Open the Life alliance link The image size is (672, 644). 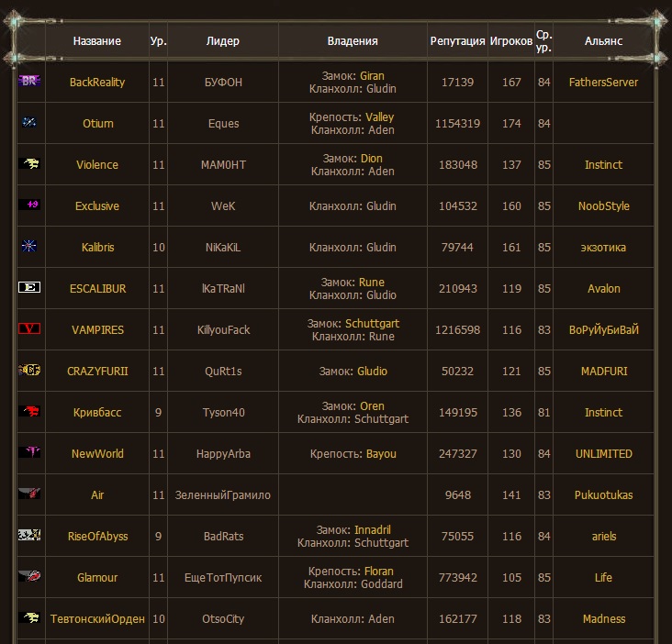click(603, 578)
